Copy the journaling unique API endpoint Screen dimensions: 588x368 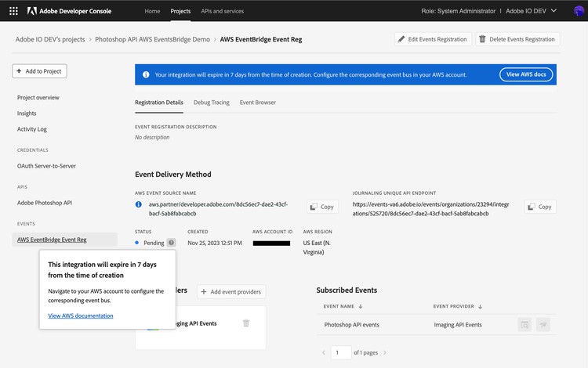tap(539, 207)
